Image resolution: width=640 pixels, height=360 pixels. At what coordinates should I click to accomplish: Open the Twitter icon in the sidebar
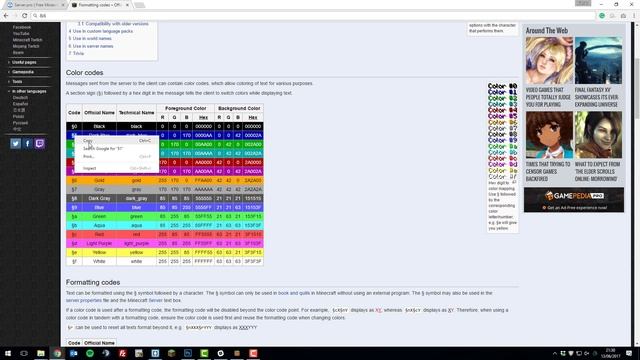pos(16,144)
